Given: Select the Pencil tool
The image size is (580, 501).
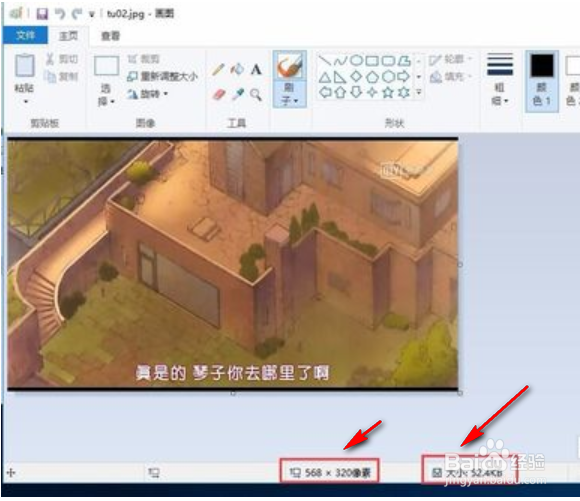Looking at the screenshot, I should click(218, 69).
